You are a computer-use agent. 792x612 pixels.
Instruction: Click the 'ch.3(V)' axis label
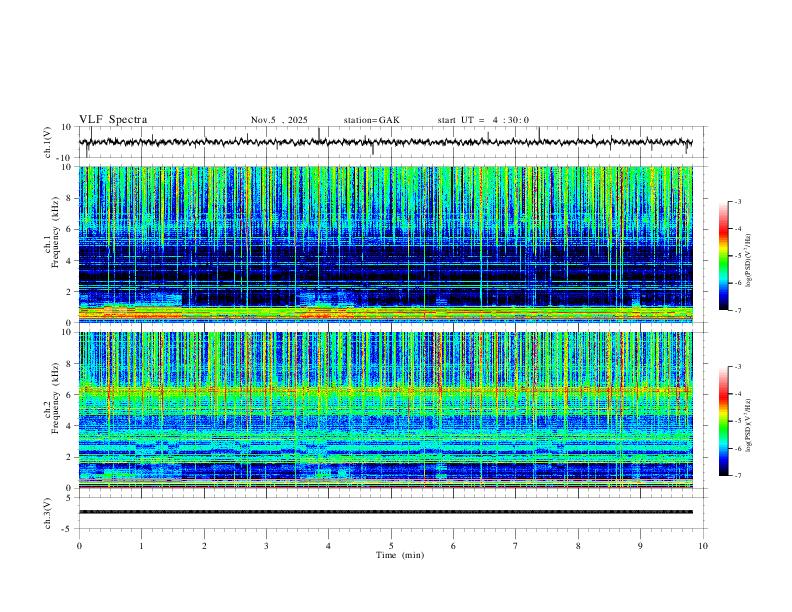48,513
